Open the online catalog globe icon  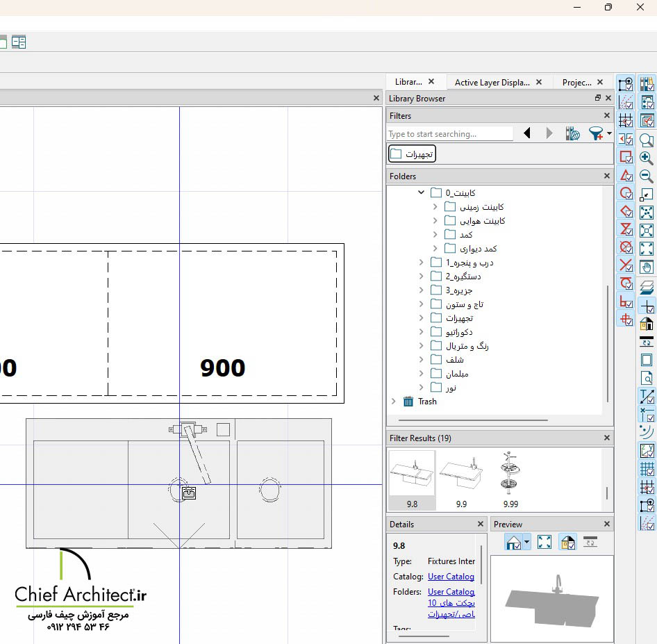[573, 133]
